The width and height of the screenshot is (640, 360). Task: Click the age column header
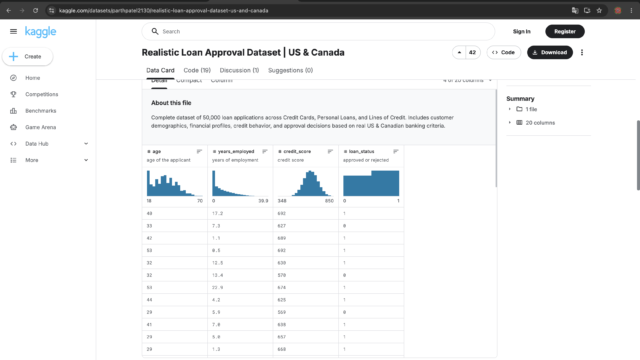point(157,151)
